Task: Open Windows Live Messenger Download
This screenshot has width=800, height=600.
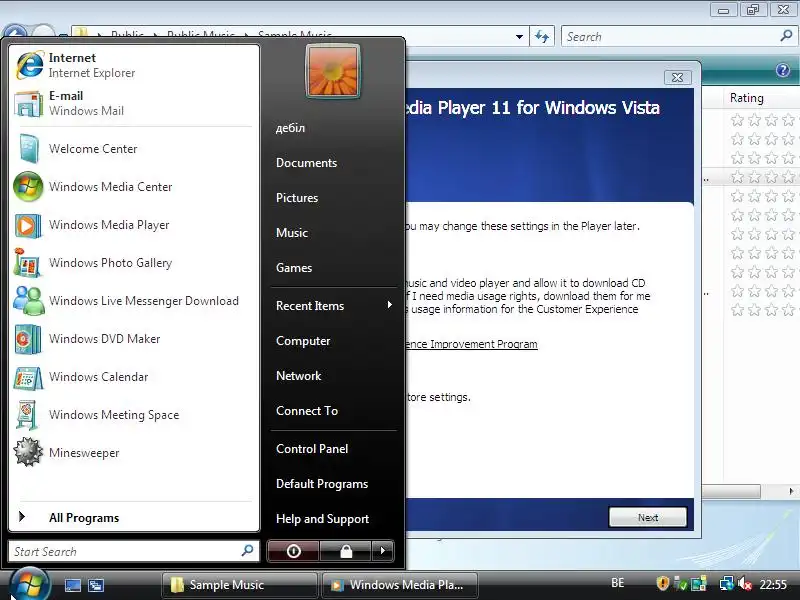Action: [x=134, y=301]
